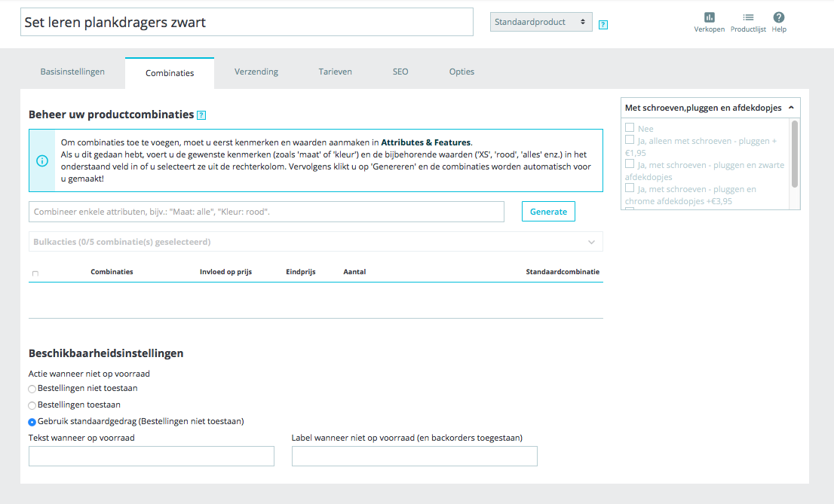
Task: Open the Attributes & Features link
Action: pyautogui.click(x=425, y=142)
